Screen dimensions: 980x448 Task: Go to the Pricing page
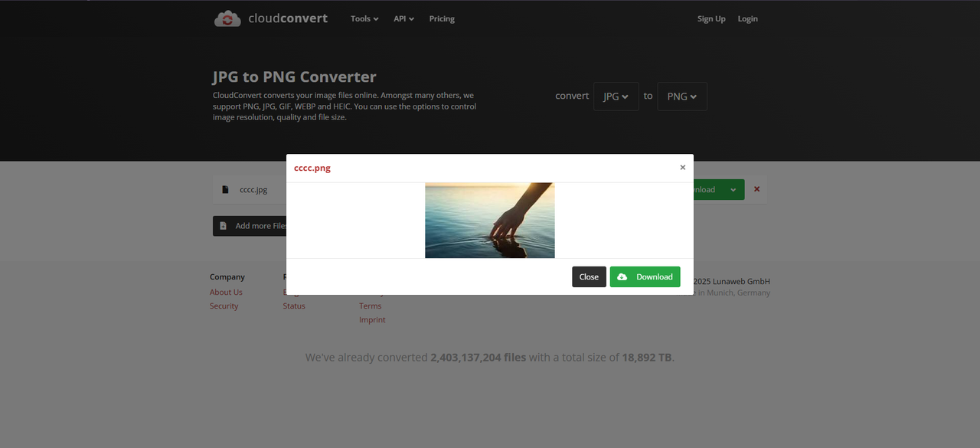click(x=442, y=18)
